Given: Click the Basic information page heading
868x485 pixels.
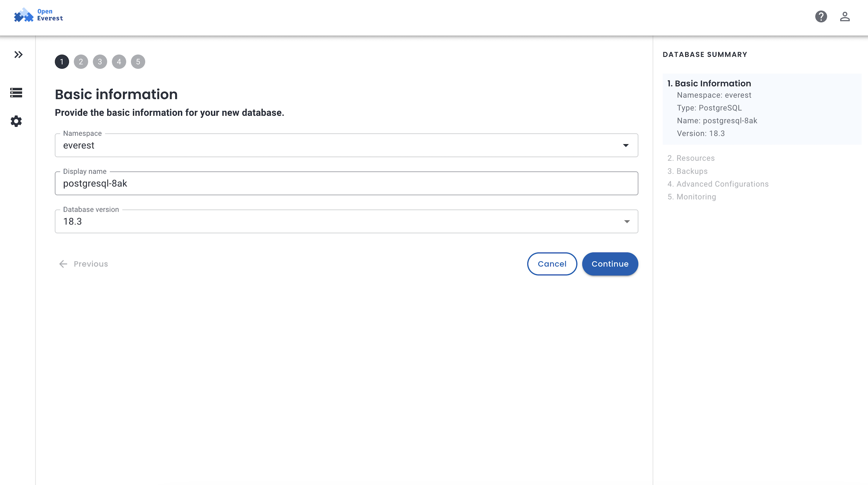Looking at the screenshot, I should [x=116, y=94].
